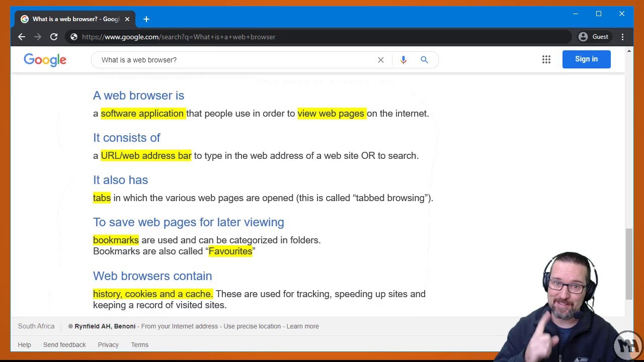The width and height of the screenshot is (644, 362).
Task: Open Chrome's three-dot menu
Action: tap(623, 37)
